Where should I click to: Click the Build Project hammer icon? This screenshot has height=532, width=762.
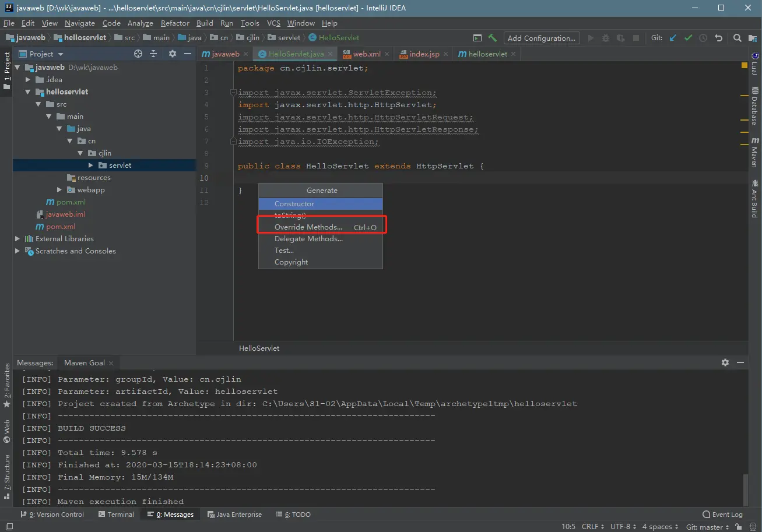pyautogui.click(x=493, y=38)
